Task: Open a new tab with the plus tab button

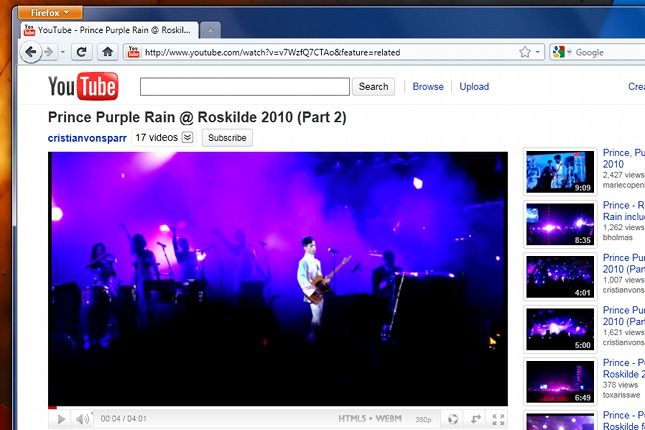Action: click(x=210, y=30)
